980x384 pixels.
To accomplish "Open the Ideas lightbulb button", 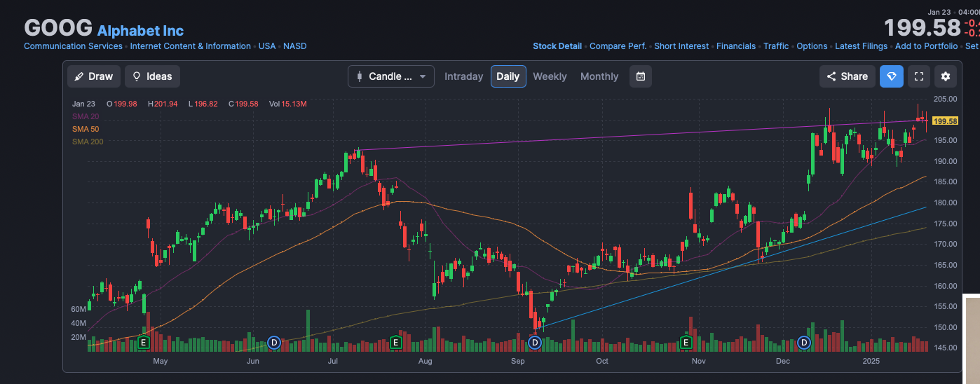I will coord(152,76).
